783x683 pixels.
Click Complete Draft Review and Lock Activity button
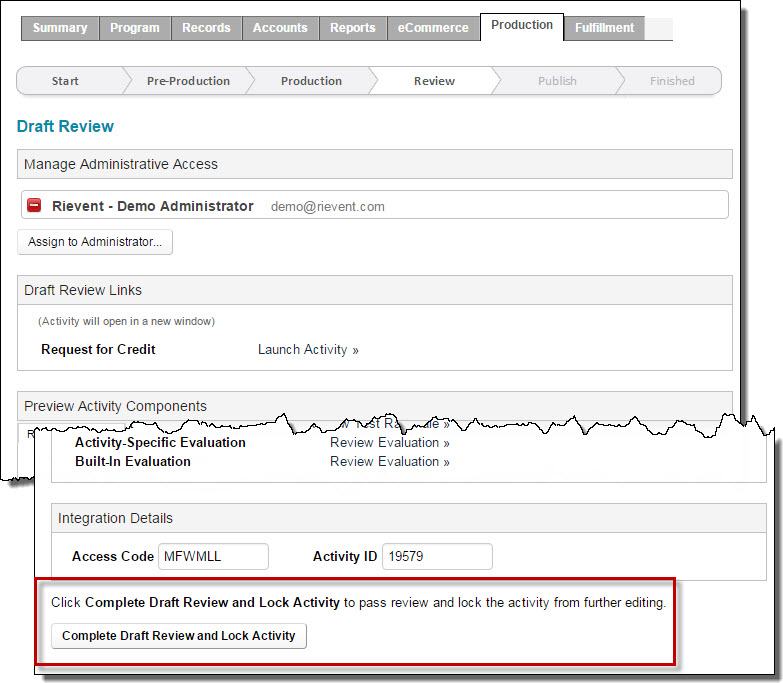point(179,636)
